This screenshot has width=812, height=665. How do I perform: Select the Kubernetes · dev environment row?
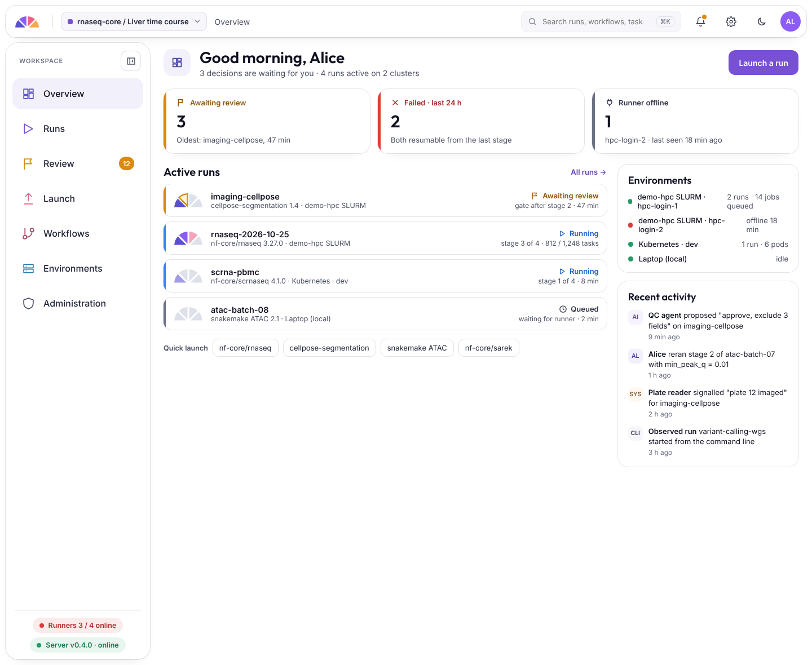click(708, 245)
